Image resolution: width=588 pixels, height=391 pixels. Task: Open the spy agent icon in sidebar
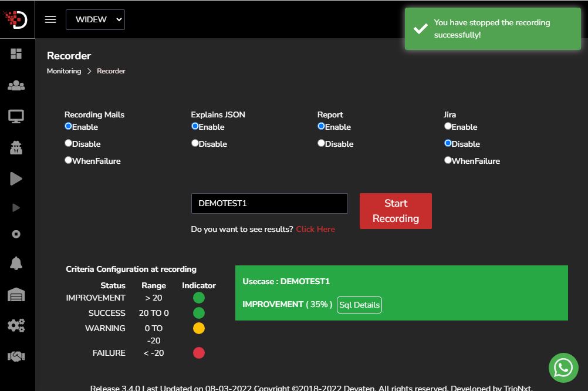(x=16, y=147)
